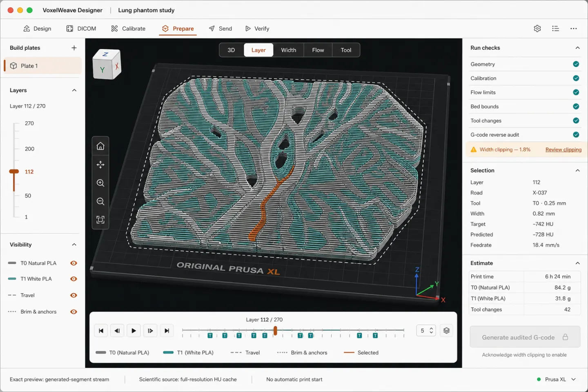Screen dimensions: 588x392
Task: Click the playback step stepper arrows
Action: tap(431, 331)
